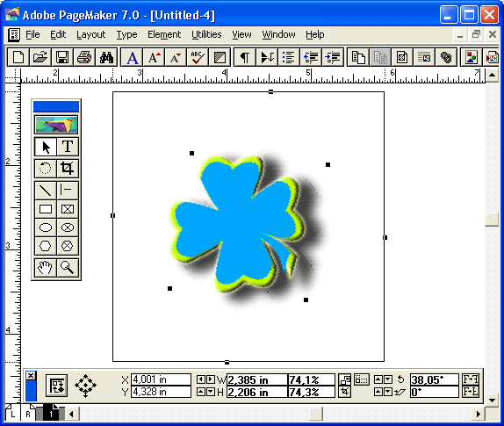The image size is (504, 426).
Task: Pick the Ellipse tool
Action: (x=46, y=227)
